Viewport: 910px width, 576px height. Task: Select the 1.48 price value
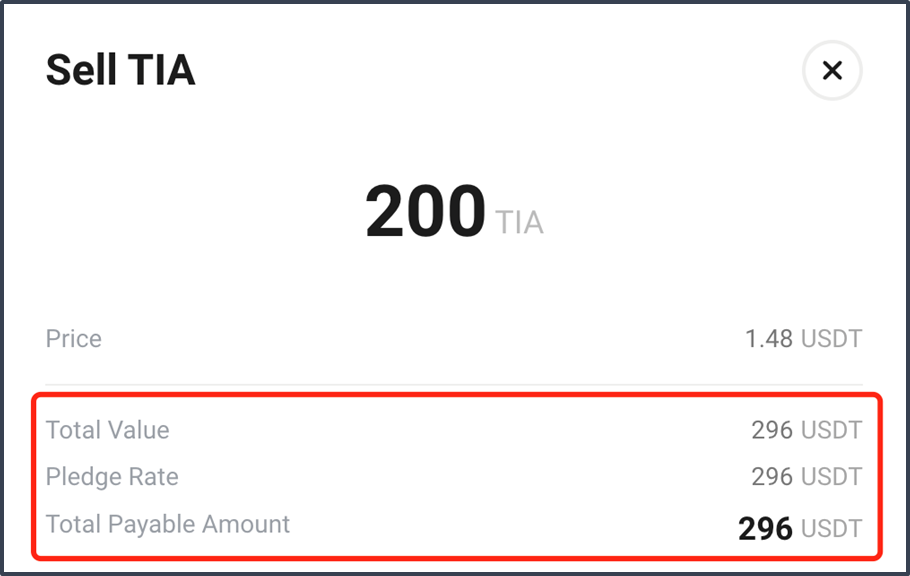[x=769, y=339]
